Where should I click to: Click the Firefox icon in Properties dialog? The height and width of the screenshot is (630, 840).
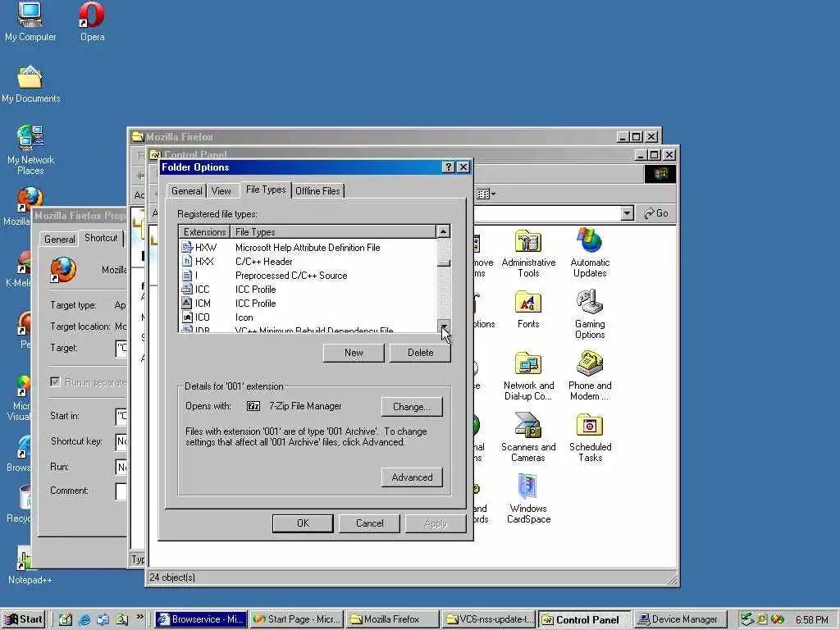(62, 269)
